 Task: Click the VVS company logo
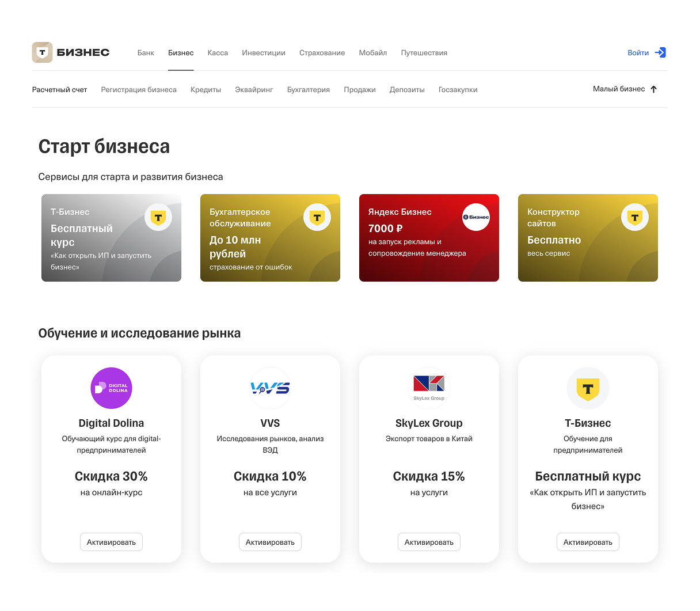270,388
